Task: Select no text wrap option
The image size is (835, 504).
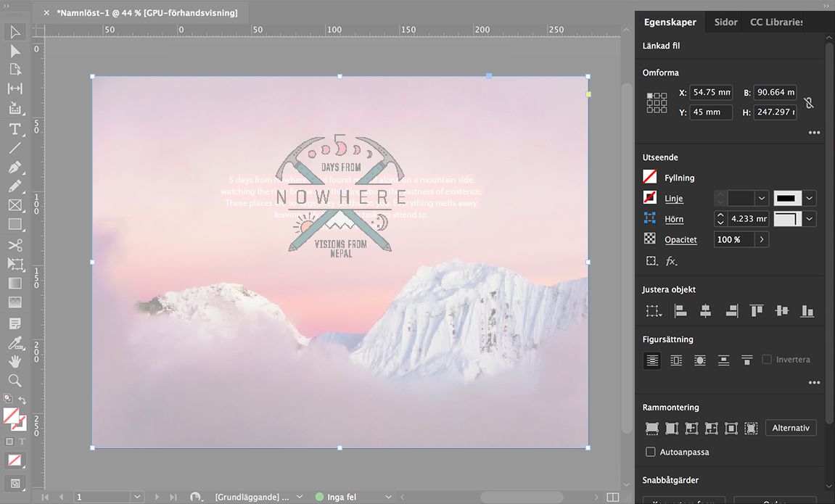Action: [652, 360]
